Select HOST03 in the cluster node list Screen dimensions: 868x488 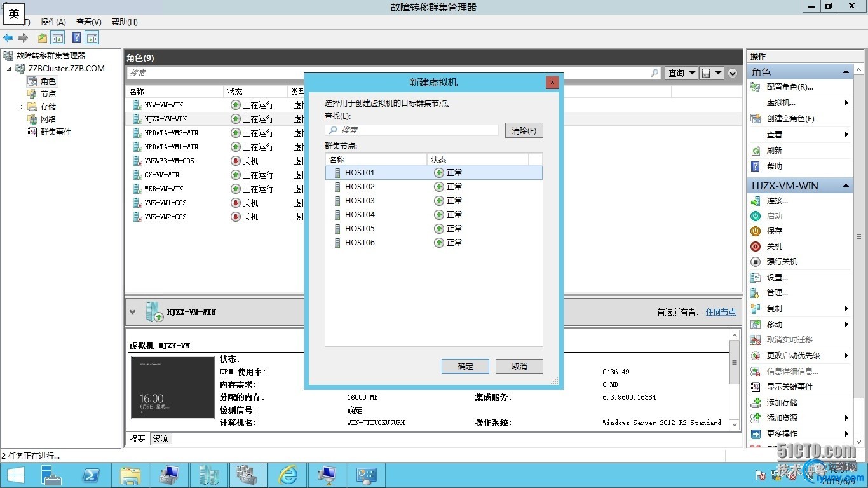(x=360, y=201)
